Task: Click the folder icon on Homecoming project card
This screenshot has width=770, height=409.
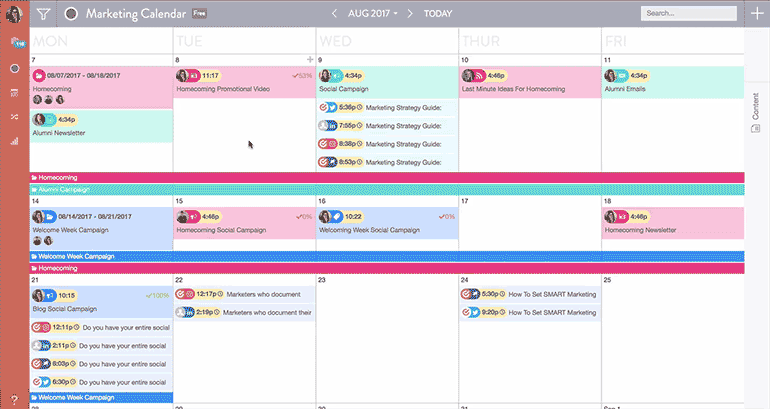Action: pyautogui.click(x=39, y=76)
